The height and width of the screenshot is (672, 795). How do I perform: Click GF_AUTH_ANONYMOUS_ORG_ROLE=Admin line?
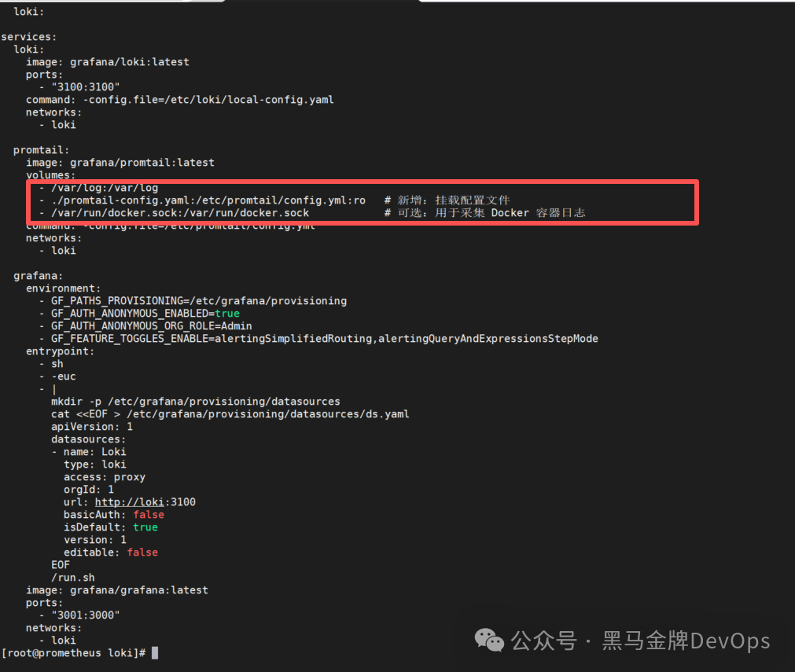152,326
